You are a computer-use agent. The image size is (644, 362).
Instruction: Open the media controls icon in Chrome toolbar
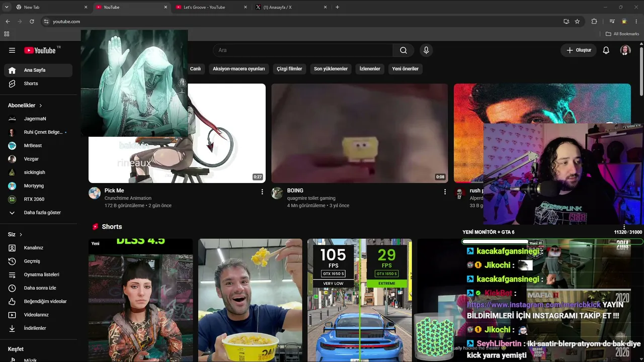tap(612, 22)
